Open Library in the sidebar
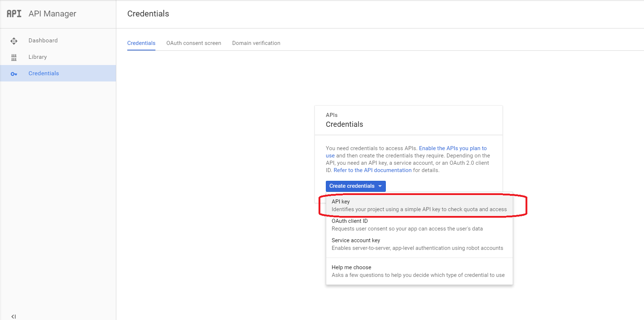Image resolution: width=644 pixels, height=320 pixels. coord(58,57)
